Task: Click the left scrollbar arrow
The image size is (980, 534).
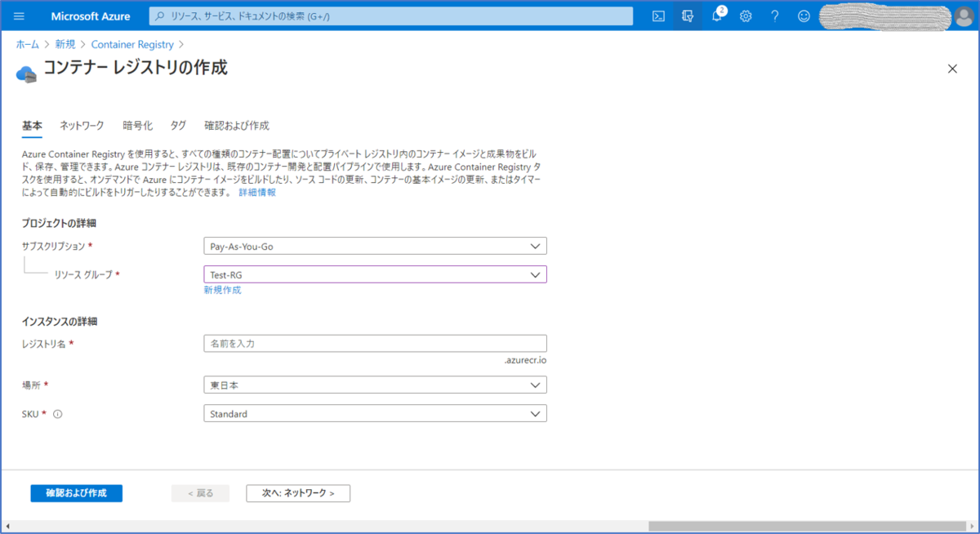Action: [x=8, y=527]
